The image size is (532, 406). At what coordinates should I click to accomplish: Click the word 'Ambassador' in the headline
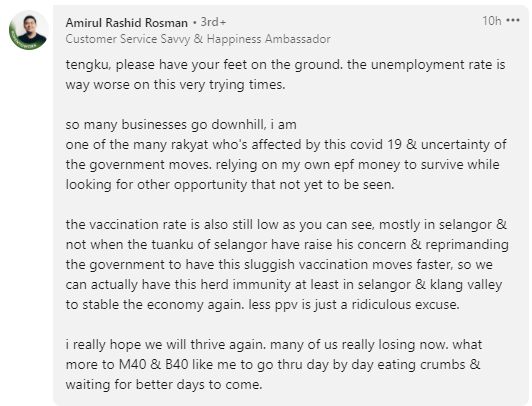pyautogui.click(x=298, y=39)
